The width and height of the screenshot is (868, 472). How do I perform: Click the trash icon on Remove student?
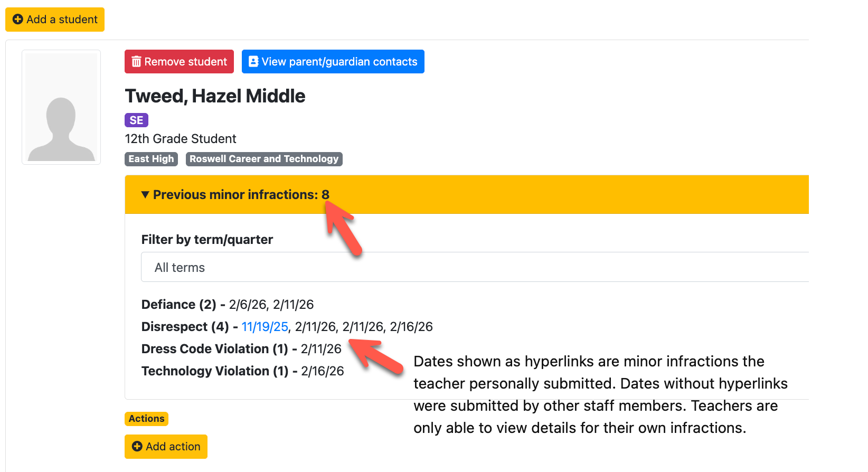click(x=136, y=62)
